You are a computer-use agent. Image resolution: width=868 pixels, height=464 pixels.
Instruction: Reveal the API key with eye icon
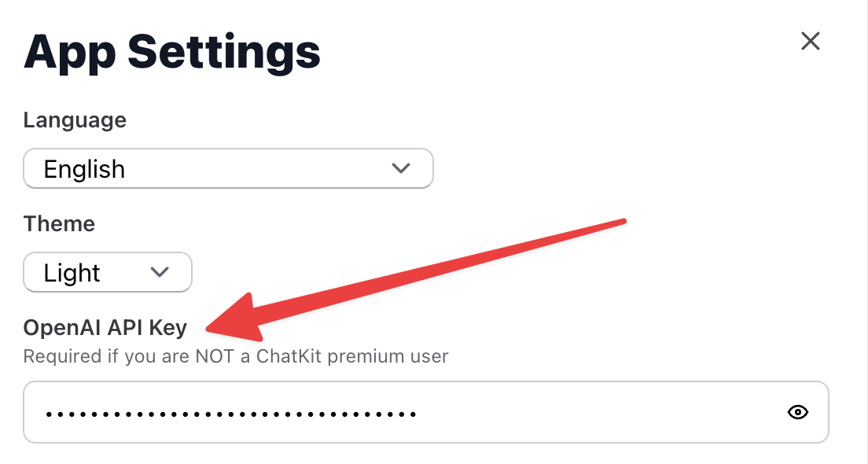pyautogui.click(x=798, y=412)
